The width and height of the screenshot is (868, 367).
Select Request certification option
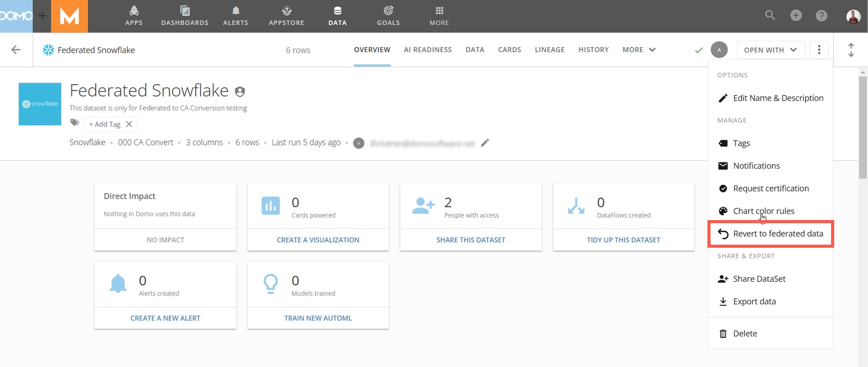coord(770,188)
